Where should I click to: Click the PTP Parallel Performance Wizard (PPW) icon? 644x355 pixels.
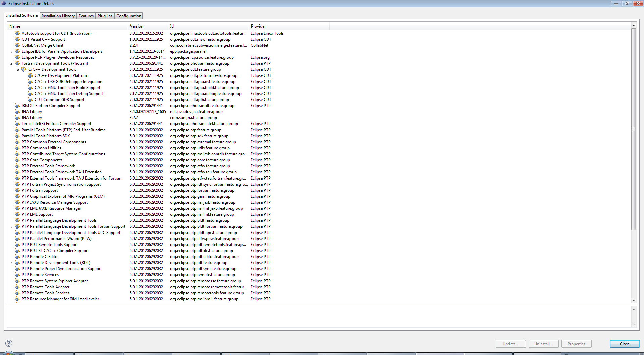coord(17,239)
